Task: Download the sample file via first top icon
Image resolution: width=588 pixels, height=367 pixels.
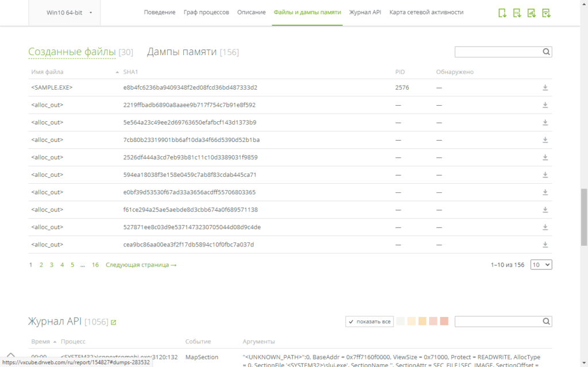Action: [502, 13]
